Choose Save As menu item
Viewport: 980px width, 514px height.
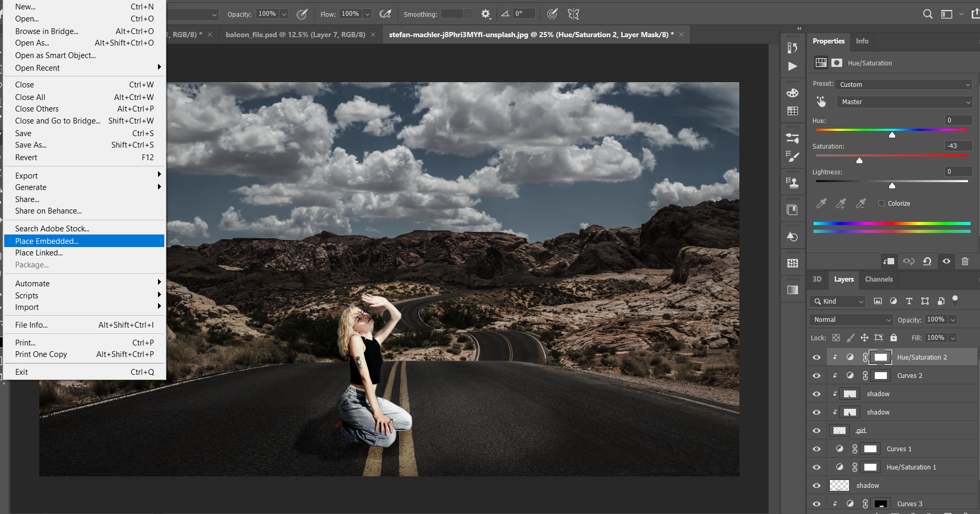pyautogui.click(x=84, y=144)
